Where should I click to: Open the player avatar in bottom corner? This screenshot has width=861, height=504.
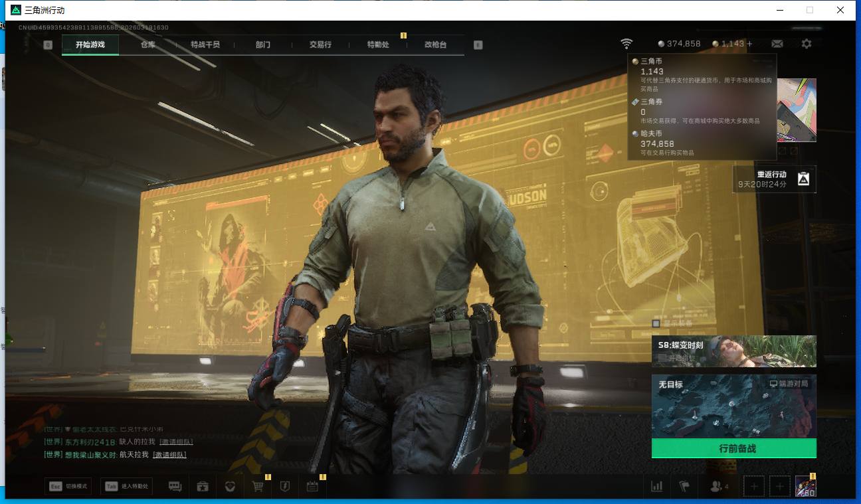806,487
